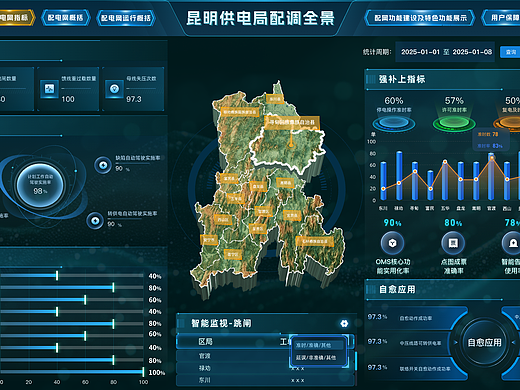The height and width of the screenshot is (390, 520).
Task: Click the 禄劝 bar in the chart
Action: coord(399,176)
